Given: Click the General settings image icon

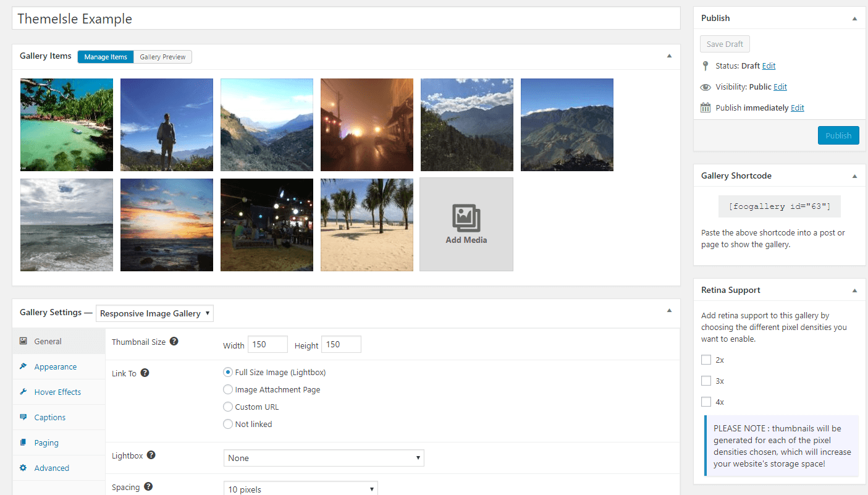Looking at the screenshot, I should 23,341.
